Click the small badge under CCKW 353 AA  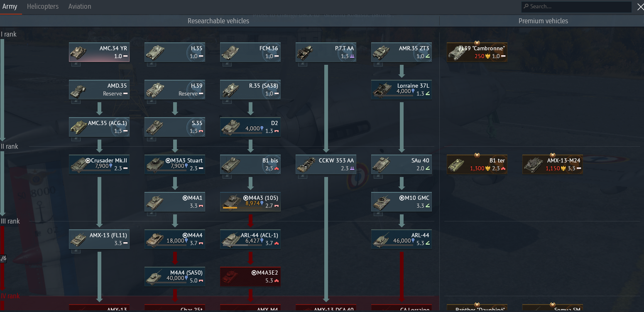click(x=303, y=176)
